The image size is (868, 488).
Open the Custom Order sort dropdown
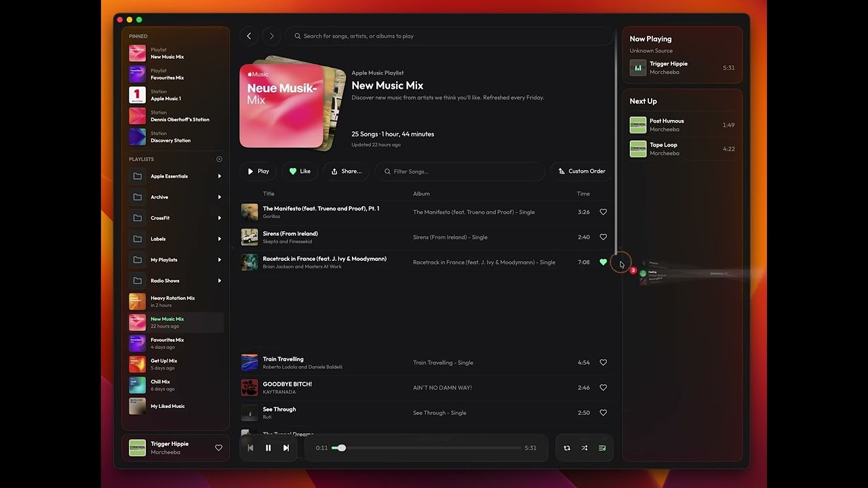tap(581, 171)
